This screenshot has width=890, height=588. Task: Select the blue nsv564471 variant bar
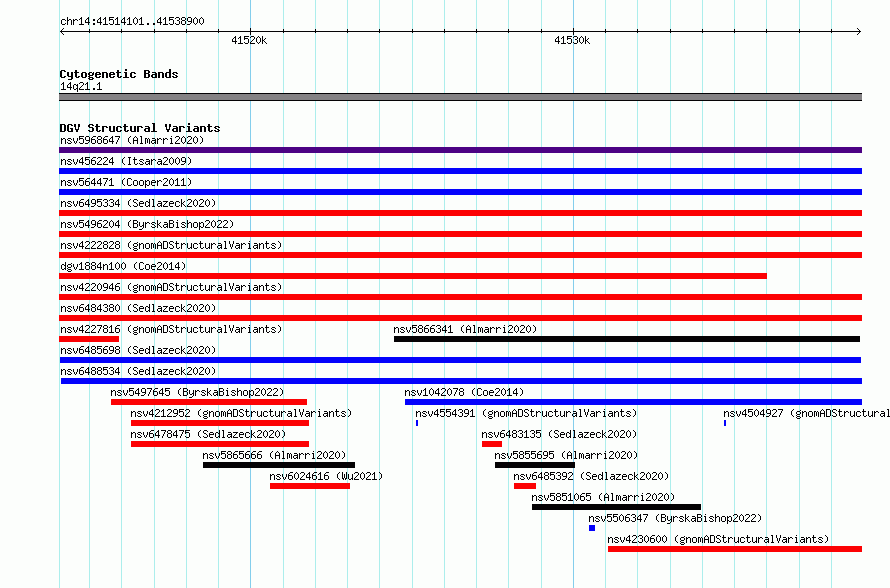(x=460, y=192)
